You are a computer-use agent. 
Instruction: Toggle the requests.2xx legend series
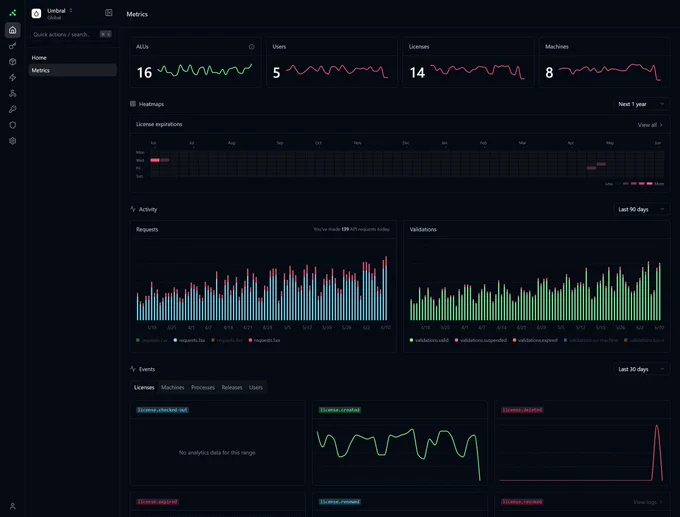[152, 340]
